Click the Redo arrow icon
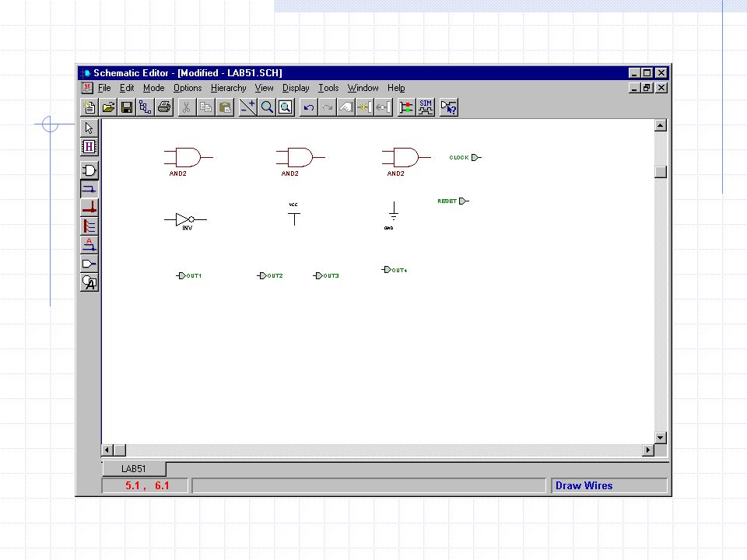 tap(328, 107)
